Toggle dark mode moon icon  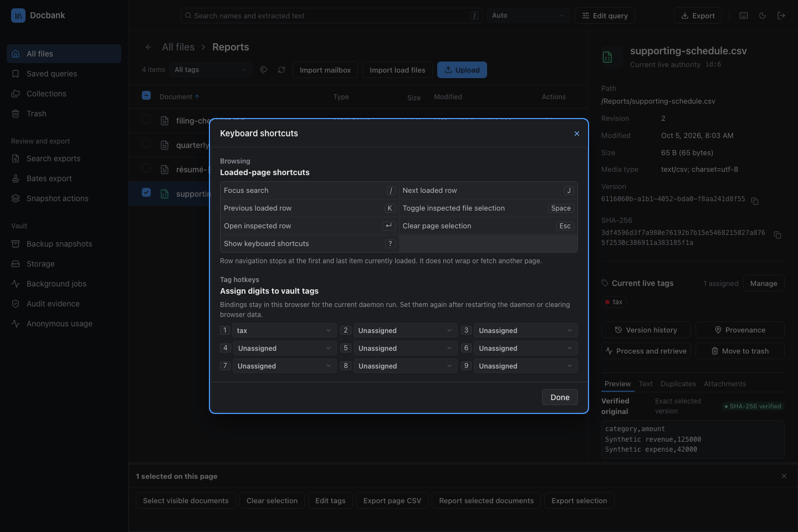click(763, 16)
